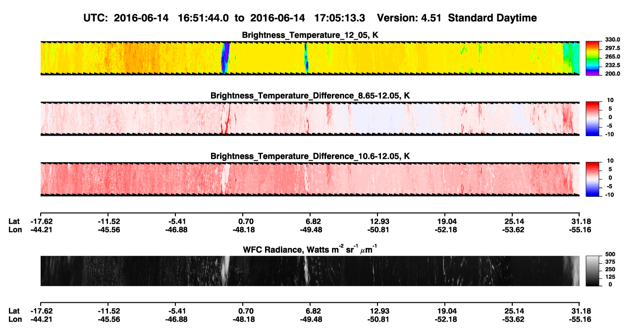Click the -10 tick on the 8.65-12.05 color bar
The width and height of the screenshot is (644, 330).
coord(611,134)
